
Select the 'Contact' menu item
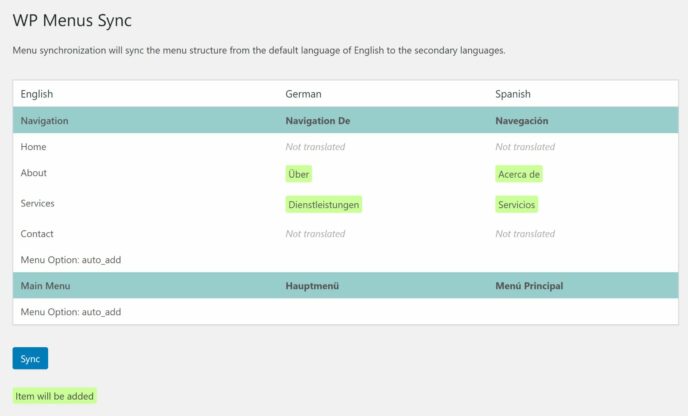pos(37,233)
